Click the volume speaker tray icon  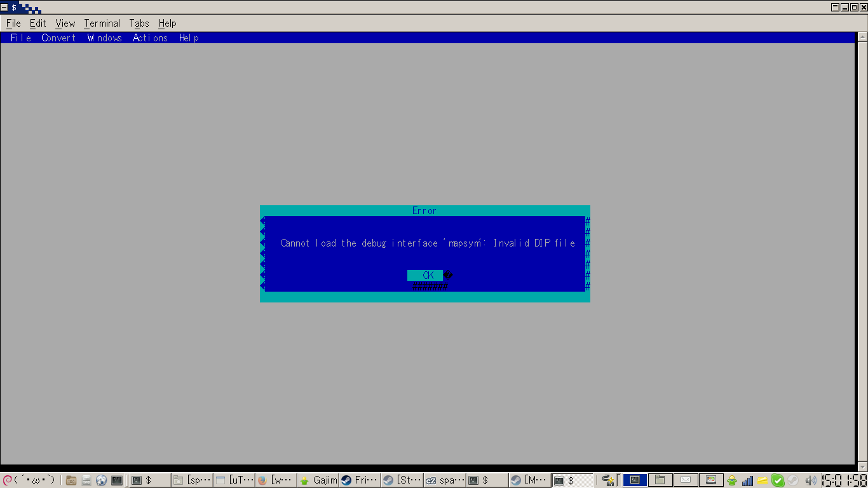[810, 480]
